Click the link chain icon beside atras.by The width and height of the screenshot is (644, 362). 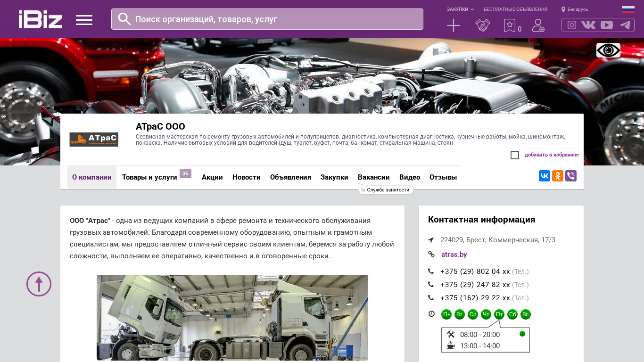click(x=431, y=255)
